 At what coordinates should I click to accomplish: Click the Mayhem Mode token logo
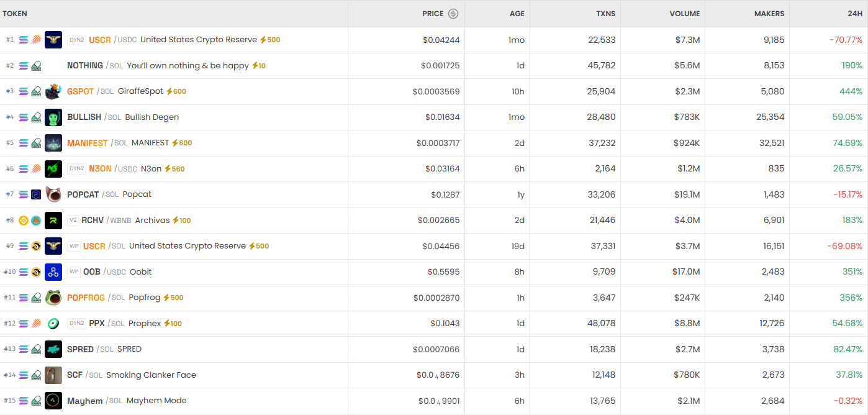[53, 401]
